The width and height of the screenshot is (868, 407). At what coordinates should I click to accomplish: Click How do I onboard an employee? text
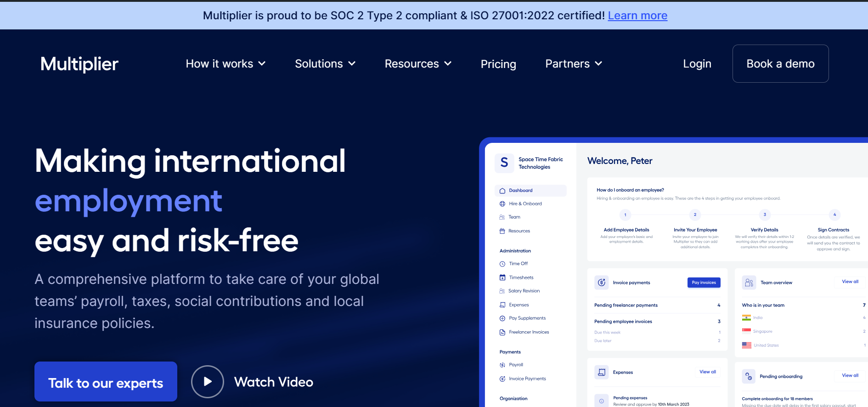point(630,190)
